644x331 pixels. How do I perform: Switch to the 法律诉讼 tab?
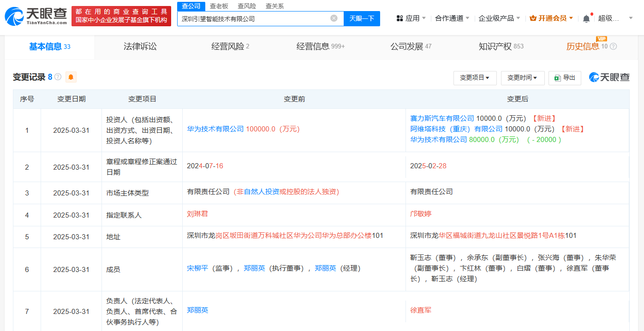click(140, 47)
